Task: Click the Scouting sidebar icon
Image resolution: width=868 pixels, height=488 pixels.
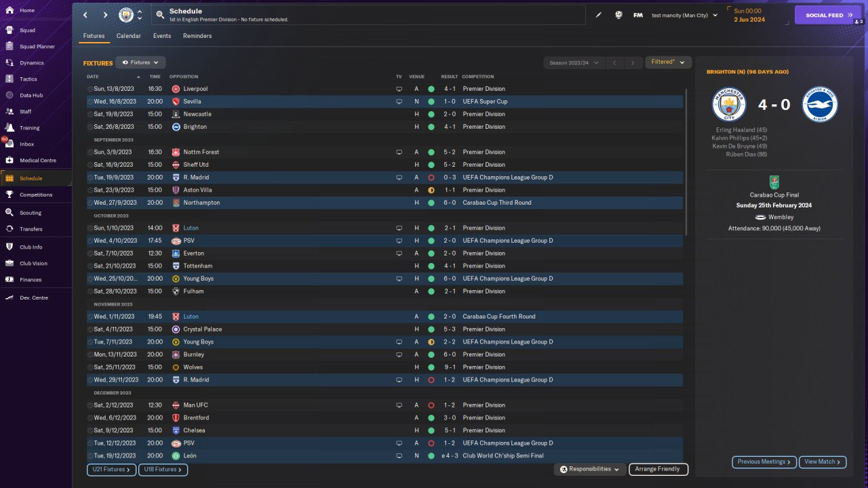Action: click(x=9, y=212)
